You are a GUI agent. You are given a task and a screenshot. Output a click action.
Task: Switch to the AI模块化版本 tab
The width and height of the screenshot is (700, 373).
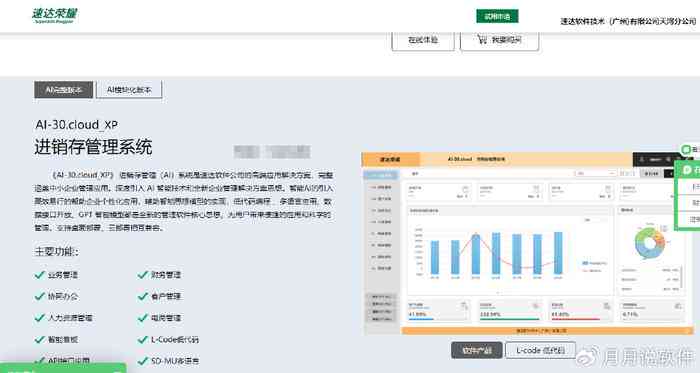pyautogui.click(x=129, y=90)
